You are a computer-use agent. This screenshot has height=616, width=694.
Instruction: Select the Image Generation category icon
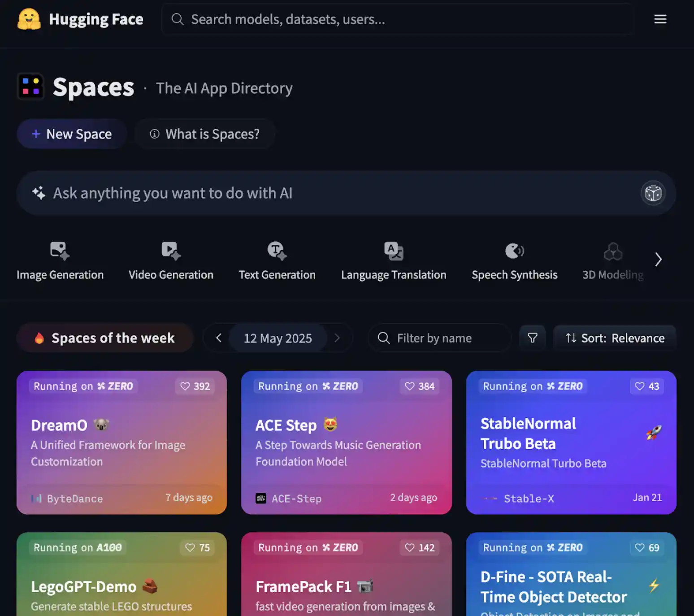pos(60,251)
